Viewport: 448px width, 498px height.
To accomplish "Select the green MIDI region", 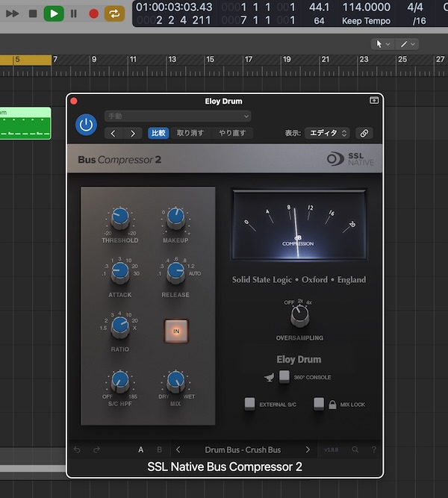I will [x=25, y=123].
